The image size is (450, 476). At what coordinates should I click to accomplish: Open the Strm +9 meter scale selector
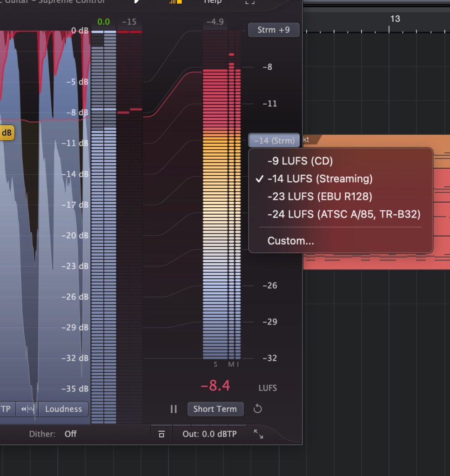tap(274, 30)
